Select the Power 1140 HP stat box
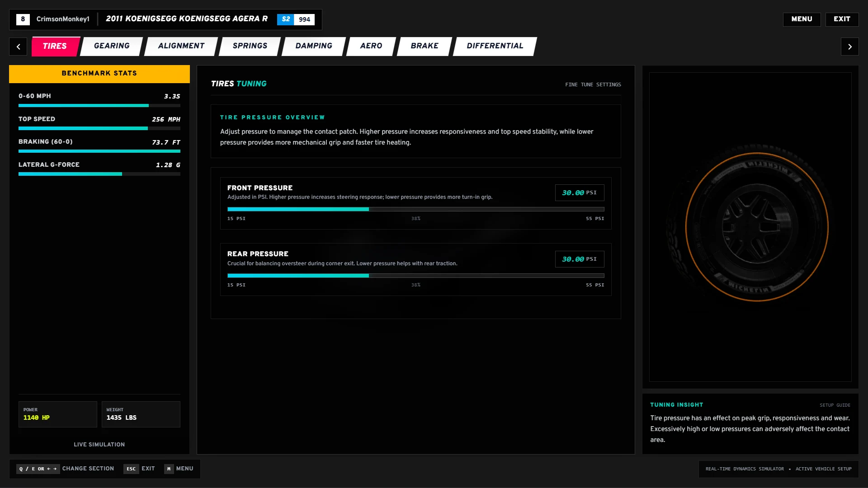This screenshot has height=488, width=868. (x=58, y=414)
